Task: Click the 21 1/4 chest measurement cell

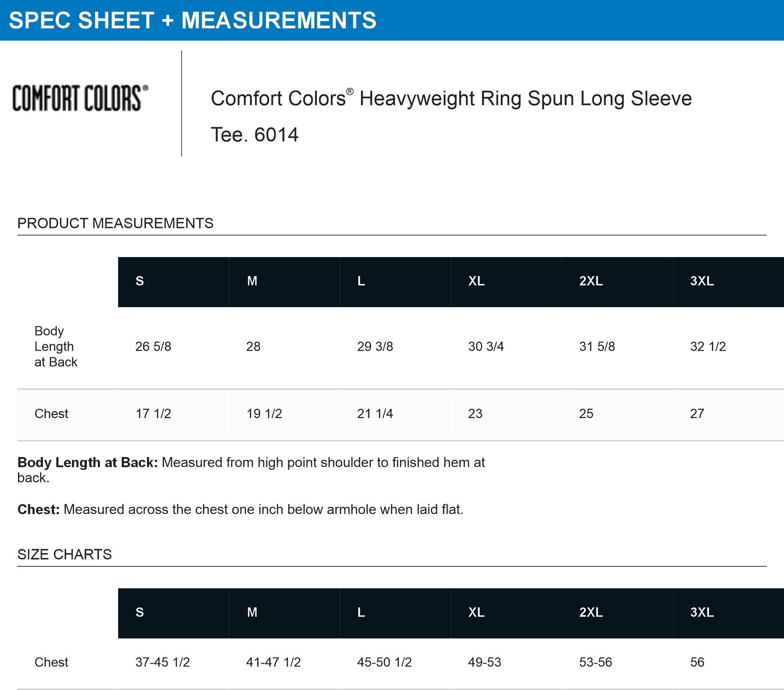Action: coord(375,413)
